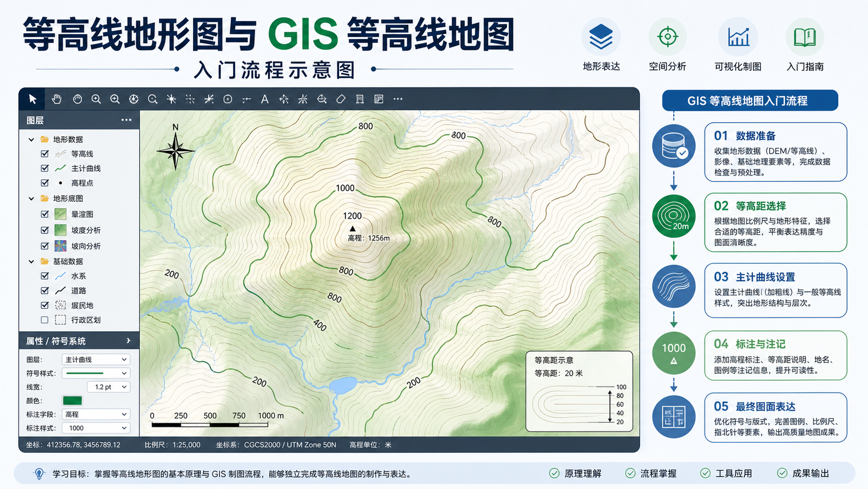Click the 比例尺: 1:25,000 status entry

[172, 445]
